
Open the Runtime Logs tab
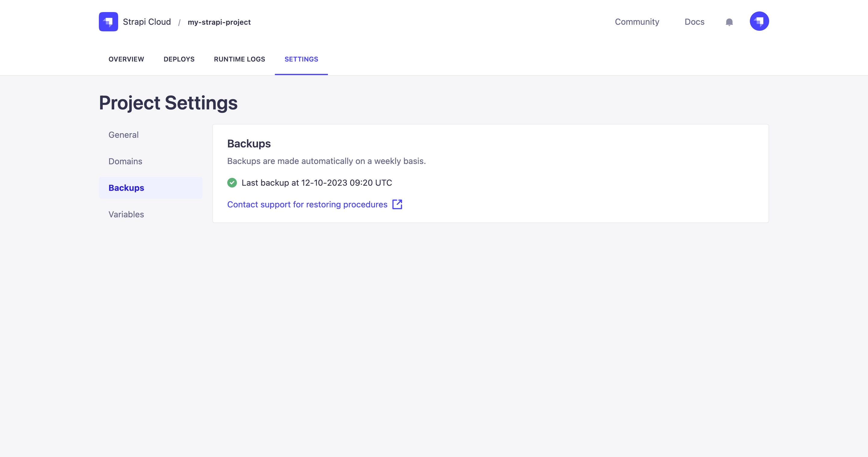(239, 59)
